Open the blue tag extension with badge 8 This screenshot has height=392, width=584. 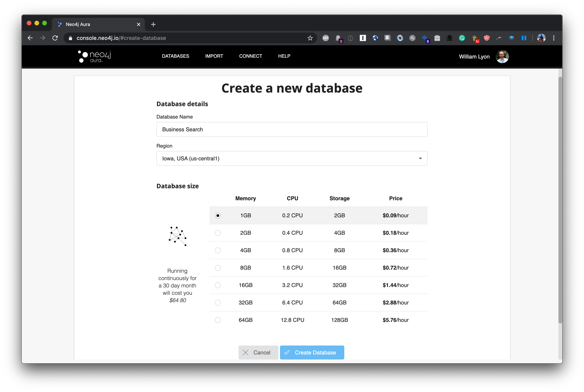pyautogui.click(x=425, y=39)
